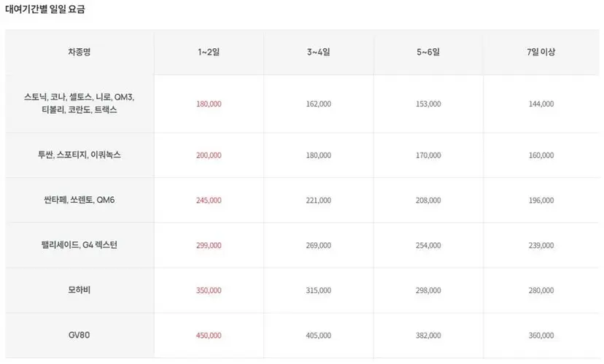The height and width of the screenshot is (364, 604).
Task: Select the 모하비 row label
Action: coord(80,290)
